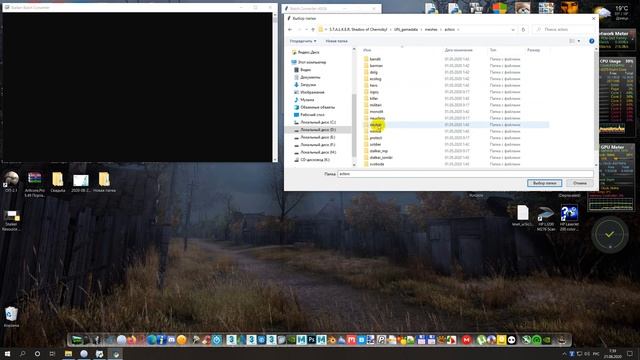Screen dimensions: 640x360
Task: Open the red M icon in dock
Action: pyautogui.click(x=467, y=340)
